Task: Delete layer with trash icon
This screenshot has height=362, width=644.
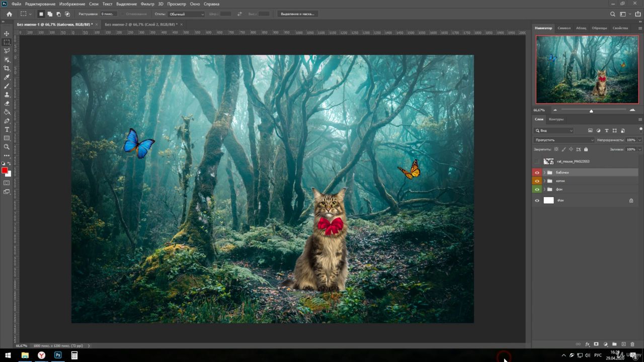Action: [632, 344]
